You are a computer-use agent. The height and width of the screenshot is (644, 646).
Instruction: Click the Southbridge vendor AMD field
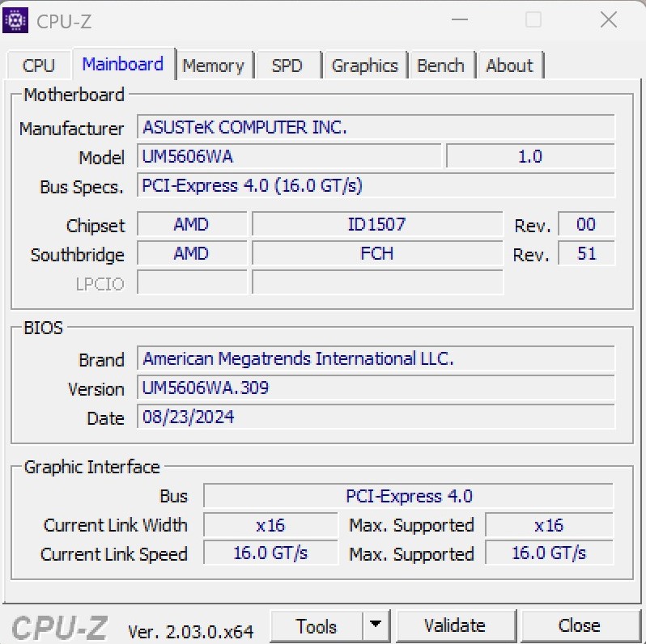(192, 253)
